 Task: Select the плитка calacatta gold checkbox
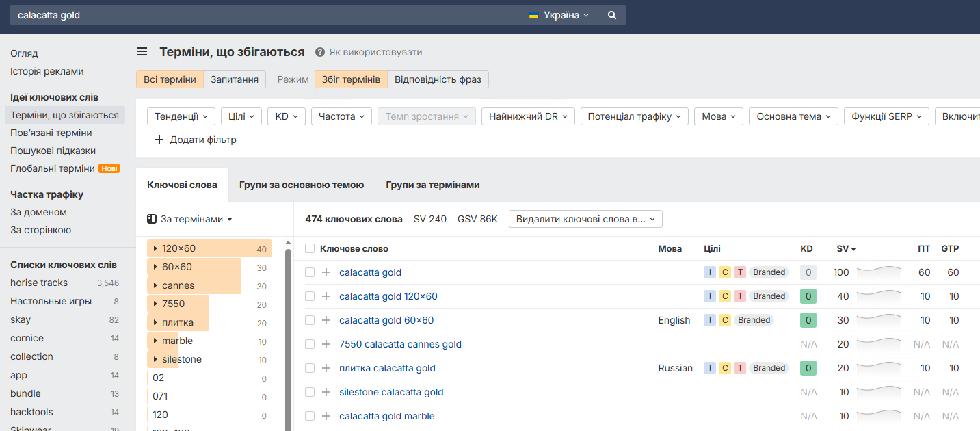(310, 368)
